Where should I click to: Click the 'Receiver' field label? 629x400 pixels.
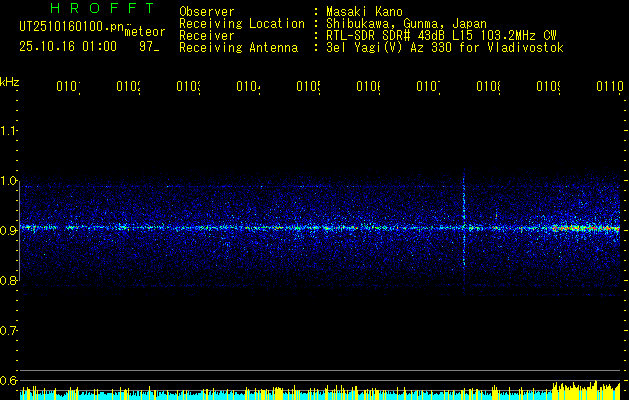(x=207, y=36)
